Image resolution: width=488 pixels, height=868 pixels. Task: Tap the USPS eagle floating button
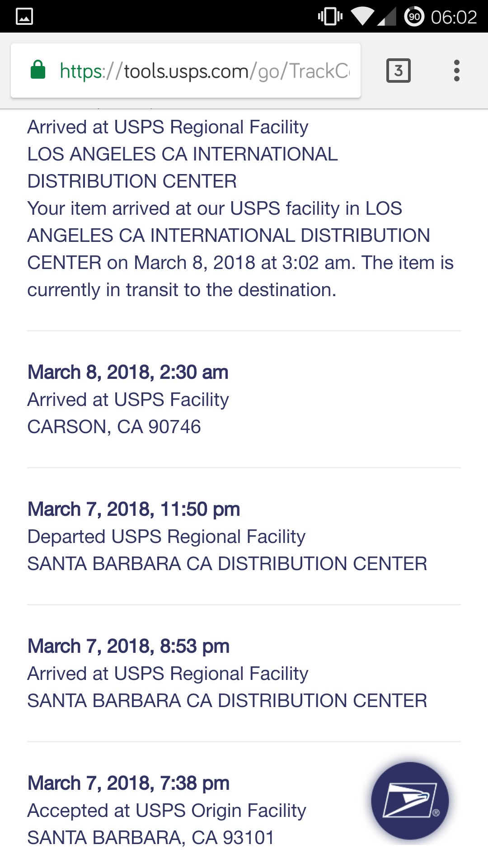[410, 801]
